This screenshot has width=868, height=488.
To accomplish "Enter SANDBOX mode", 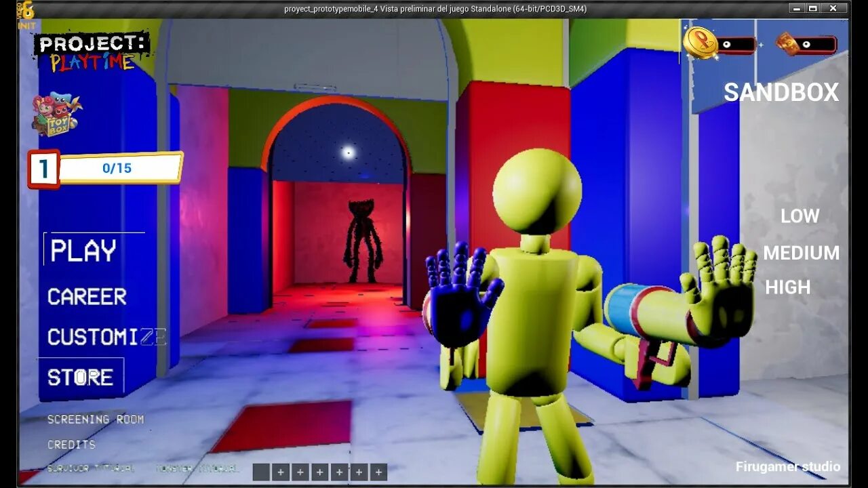I will [781, 92].
